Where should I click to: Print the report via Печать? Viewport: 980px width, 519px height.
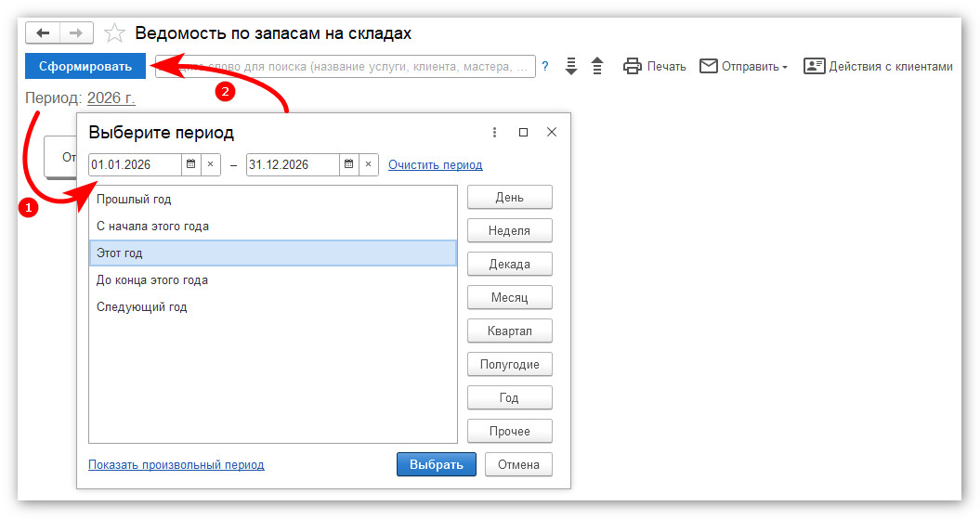(x=654, y=66)
